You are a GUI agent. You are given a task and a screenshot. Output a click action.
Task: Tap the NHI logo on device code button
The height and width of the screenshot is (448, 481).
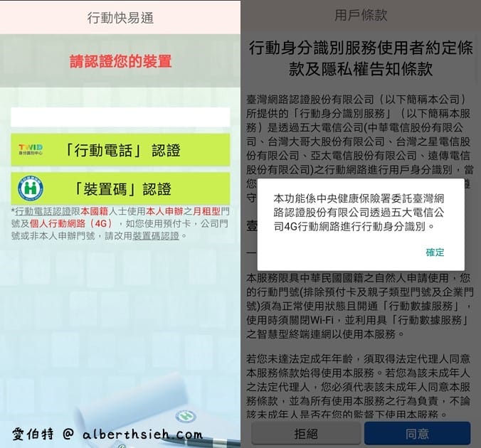31,188
